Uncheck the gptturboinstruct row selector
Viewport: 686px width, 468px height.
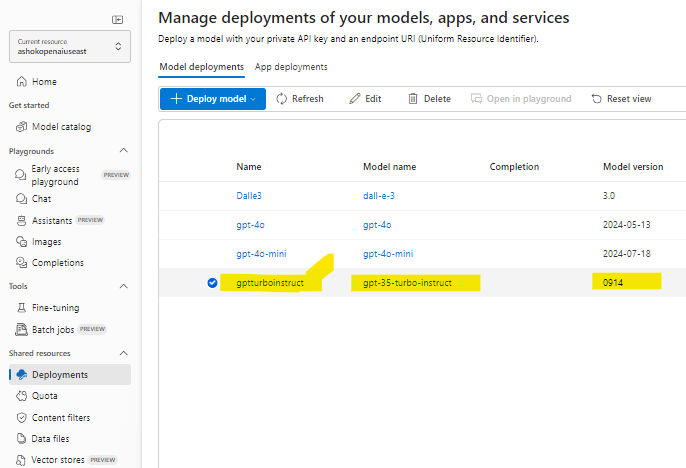click(212, 283)
